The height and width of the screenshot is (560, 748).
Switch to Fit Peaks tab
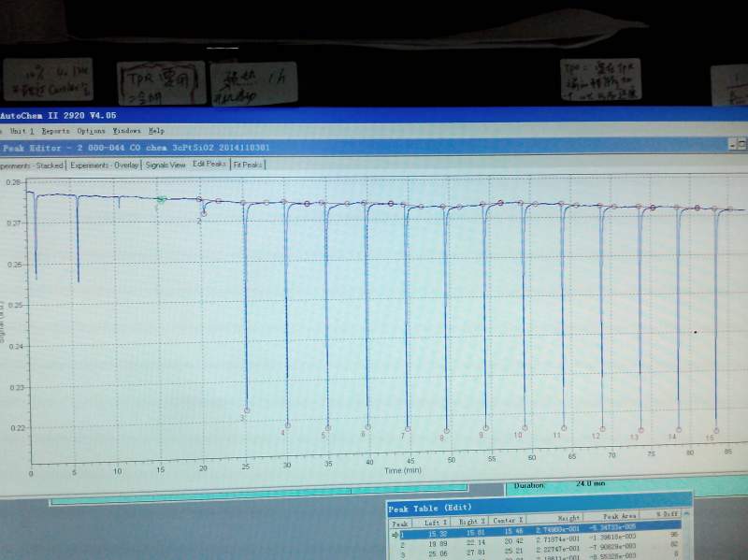248,165
